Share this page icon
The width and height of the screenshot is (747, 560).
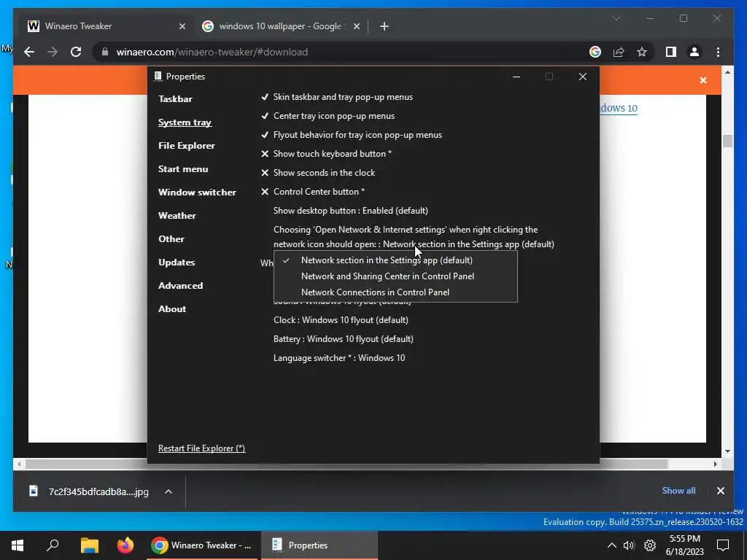point(619,52)
